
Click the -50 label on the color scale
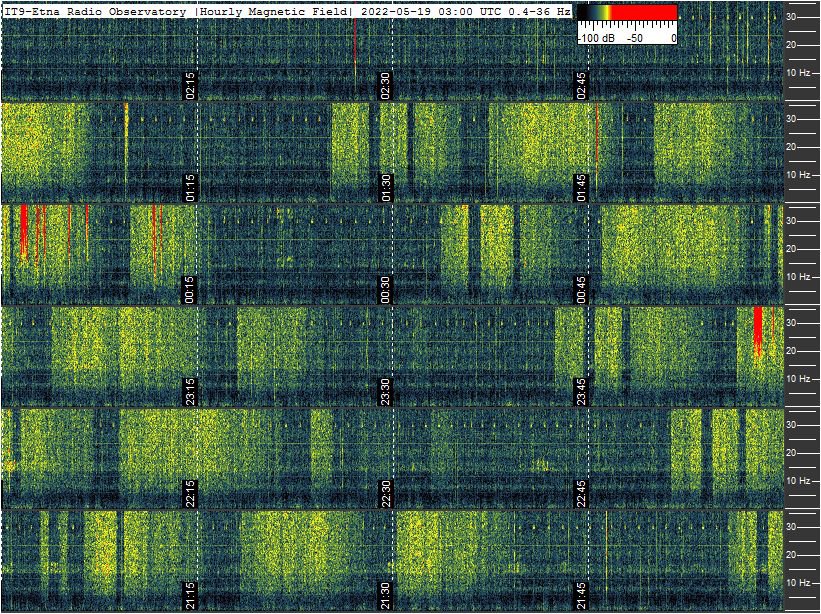point(633,37)
